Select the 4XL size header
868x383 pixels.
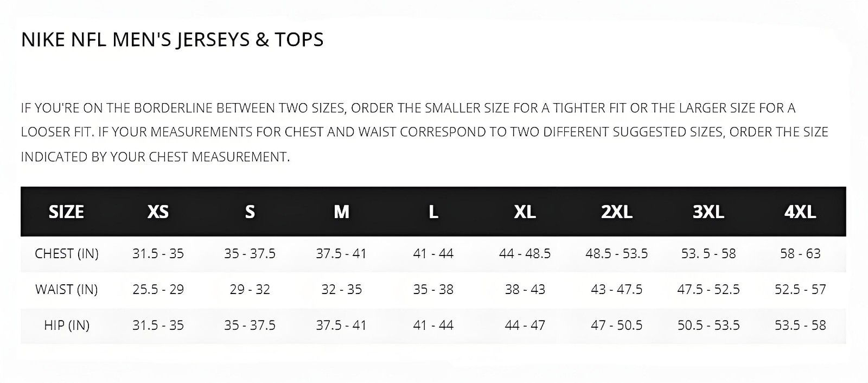coord(800,212)
